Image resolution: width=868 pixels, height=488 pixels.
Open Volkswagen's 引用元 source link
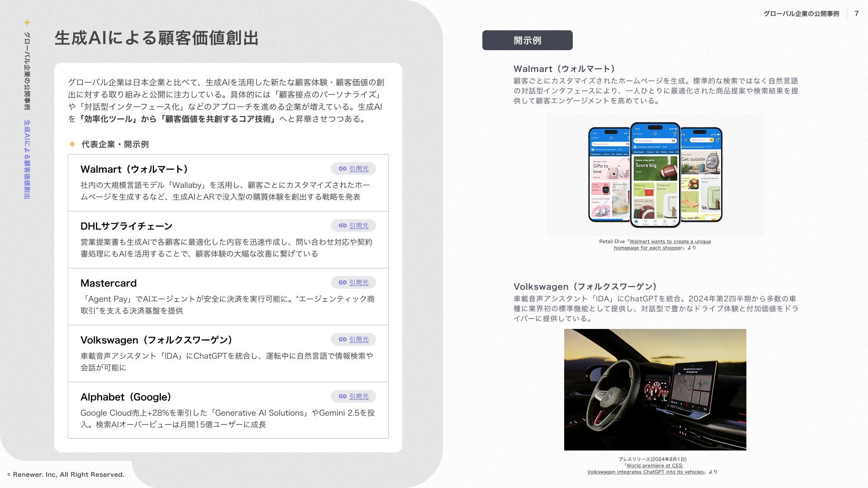click(x=359, y=340)
